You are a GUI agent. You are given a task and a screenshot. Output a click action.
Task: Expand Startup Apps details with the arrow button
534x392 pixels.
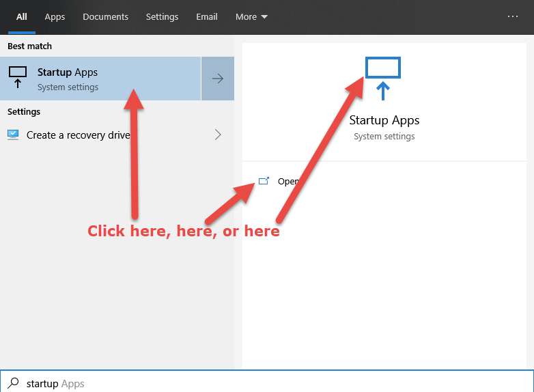click(x=218, y=79)
